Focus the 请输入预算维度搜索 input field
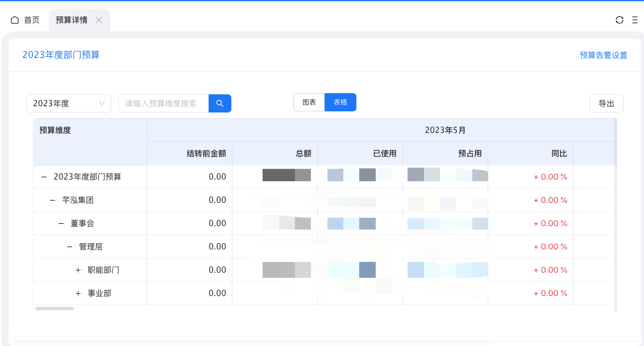The width and height of the screenshot is (644, 346). pyautogui.click(x=164, y=103)
